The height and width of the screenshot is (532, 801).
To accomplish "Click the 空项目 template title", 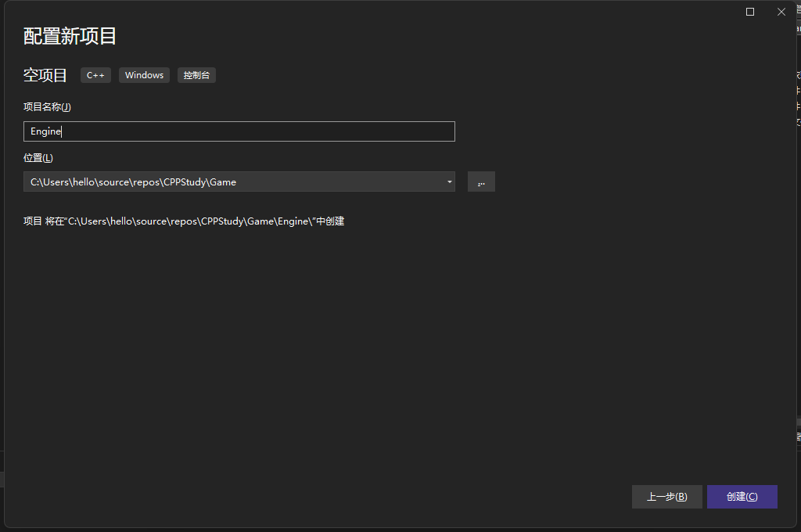I will coord(45,75).
